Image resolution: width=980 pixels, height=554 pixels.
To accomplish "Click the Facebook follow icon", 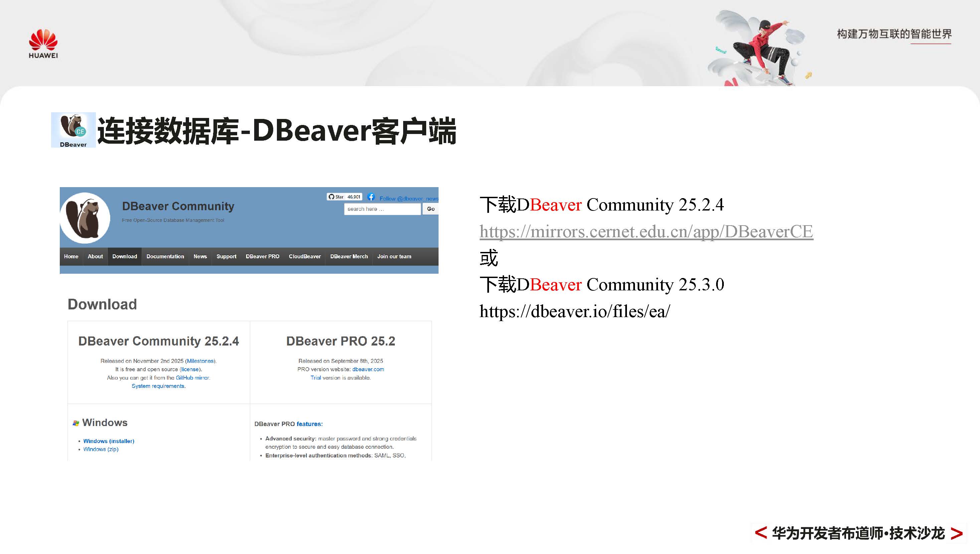I will (x=372, y=197).
